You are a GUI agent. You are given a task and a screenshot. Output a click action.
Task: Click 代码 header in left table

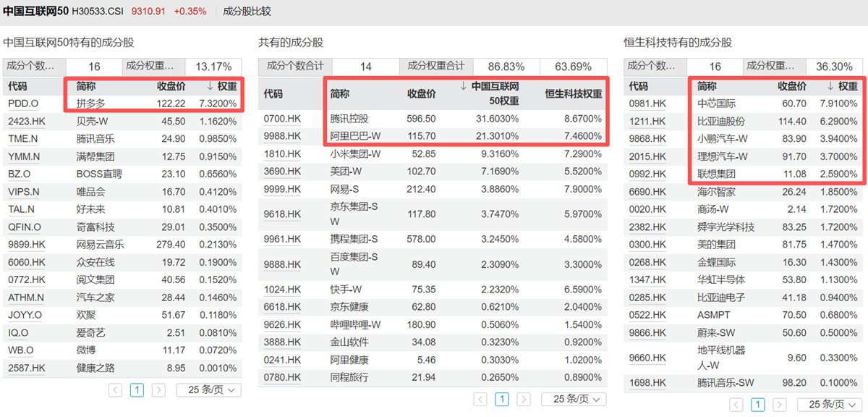tap(17, 86)
